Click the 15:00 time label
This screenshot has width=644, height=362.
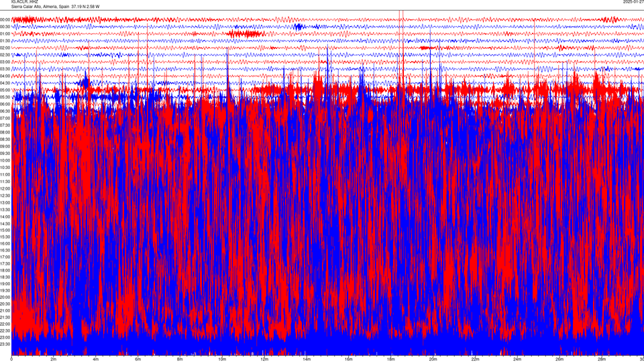point(5,230)
